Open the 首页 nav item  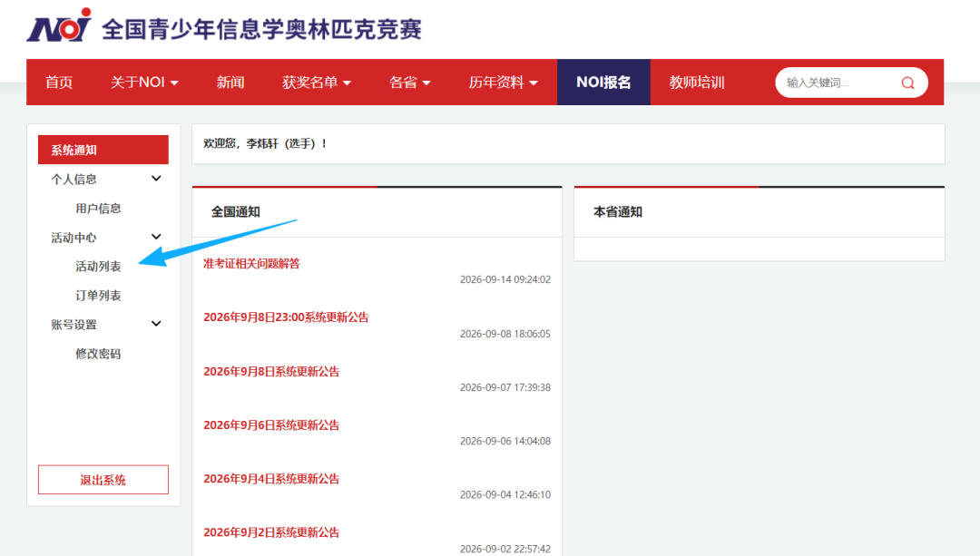59,83
